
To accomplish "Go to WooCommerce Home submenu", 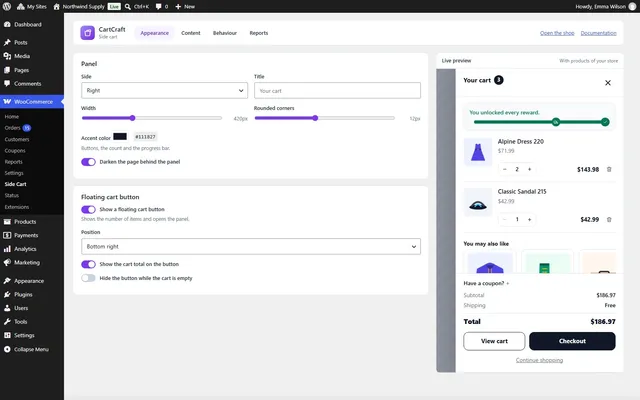I will (12, 117).
